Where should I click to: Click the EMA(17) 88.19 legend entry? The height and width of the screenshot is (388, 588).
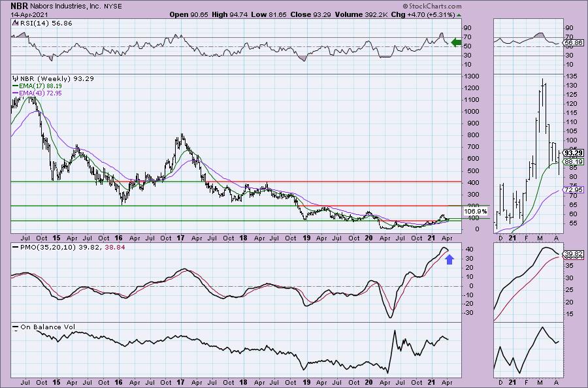[x=41, y=86]
